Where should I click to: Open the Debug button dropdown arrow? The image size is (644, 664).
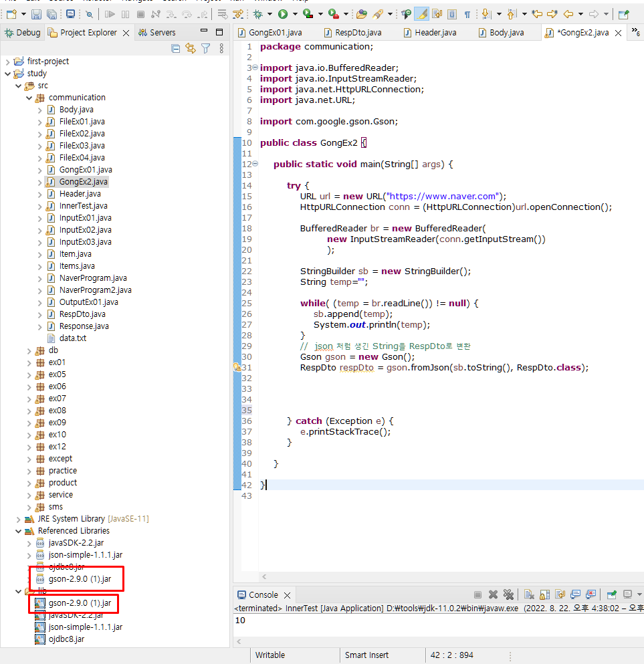tap(270, 15)
